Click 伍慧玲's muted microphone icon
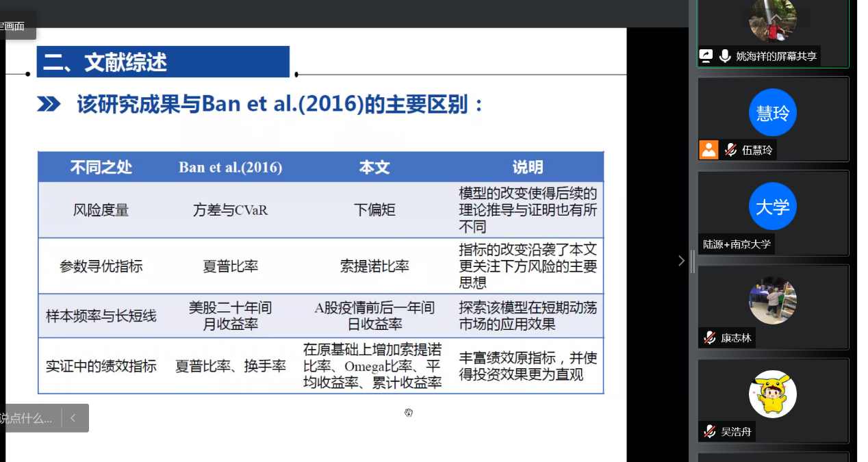The height and width of the screenshot is (462, 868). tap(730, 150)
